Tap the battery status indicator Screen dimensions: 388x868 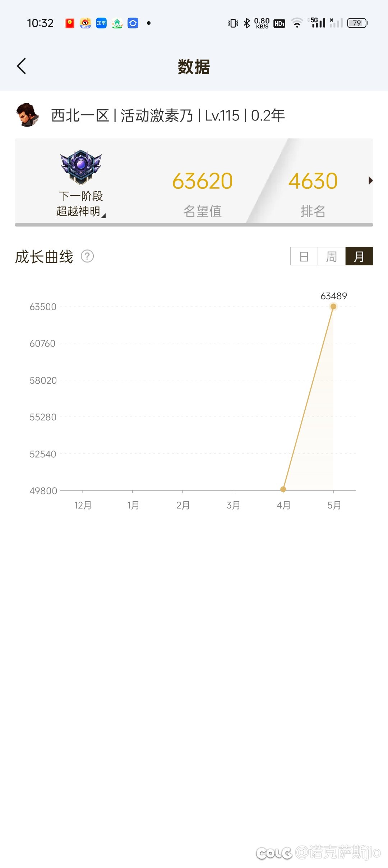(x=357, y=23)
